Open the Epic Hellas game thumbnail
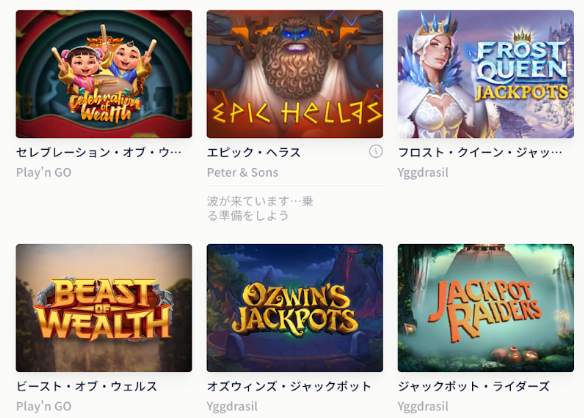 [x=295, y=74]
